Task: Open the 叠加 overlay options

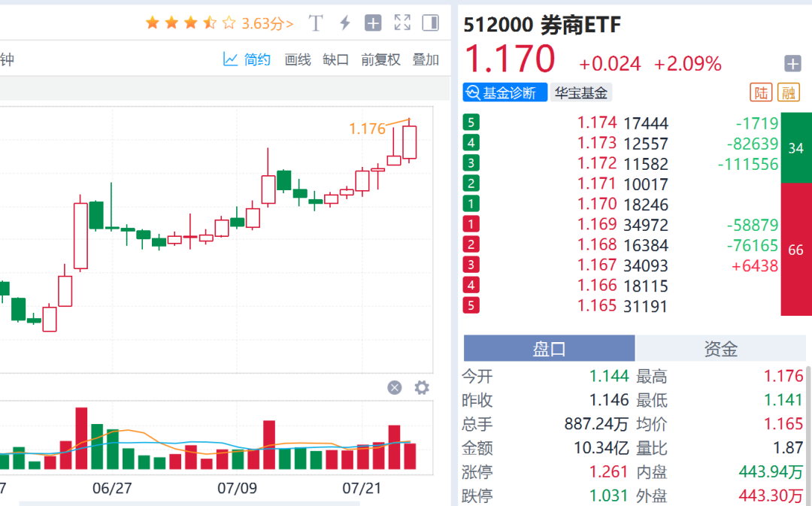Action: pos(426,59)
